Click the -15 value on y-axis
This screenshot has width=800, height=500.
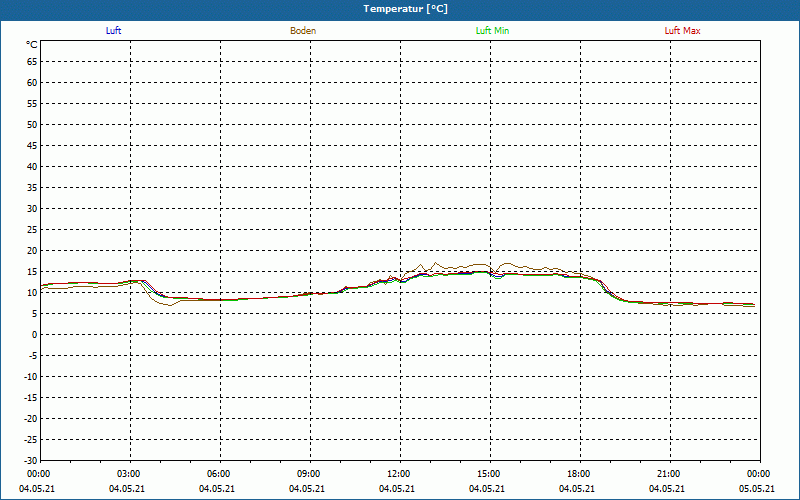pyautogui.click(x=31, y=397)
